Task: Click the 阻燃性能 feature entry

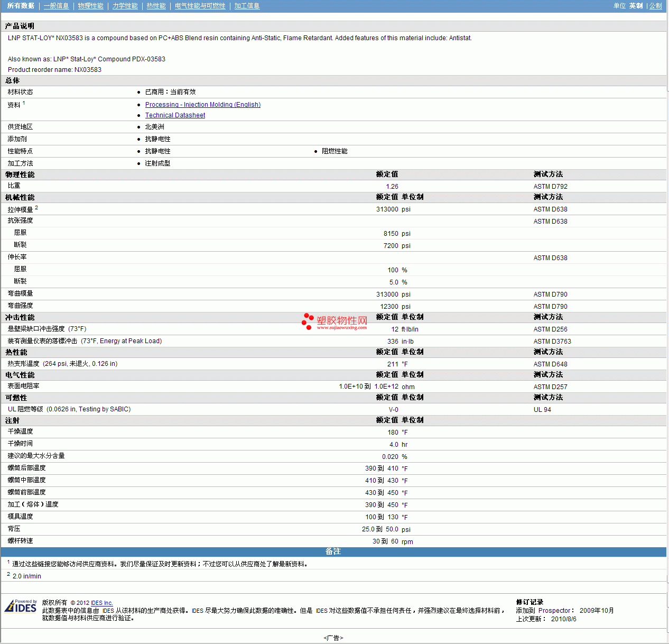Action: (x=334, y=151)
